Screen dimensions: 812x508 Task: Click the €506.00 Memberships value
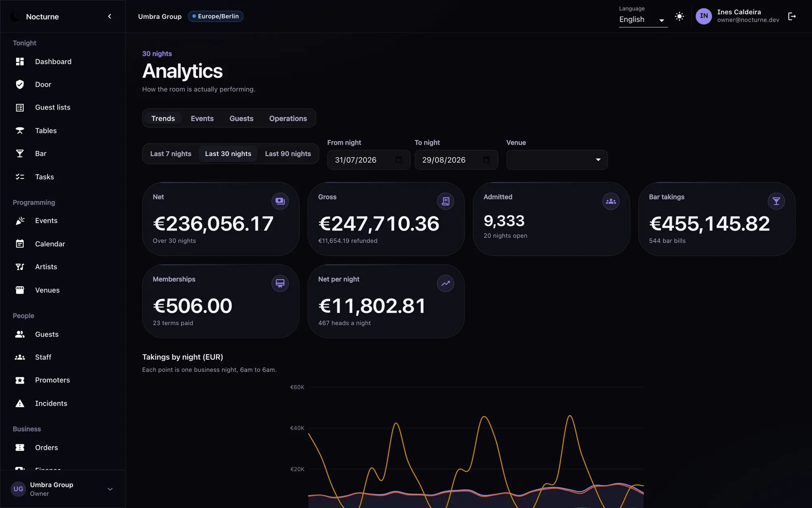tap(192, 306)
